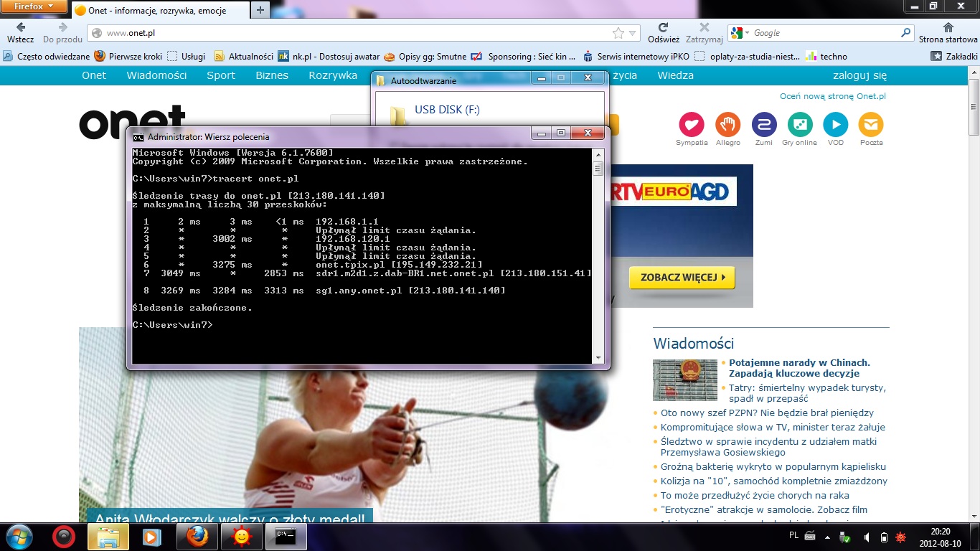This screenshot has width=980, height=551.
Task: Click the news thumbnail beside Potajemne narady
Action: 685,380
